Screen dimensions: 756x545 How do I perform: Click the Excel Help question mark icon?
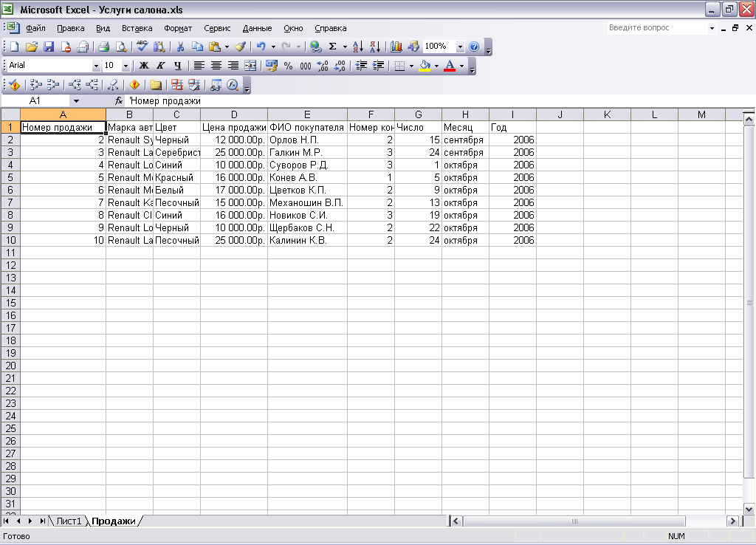tap(474, 47)
